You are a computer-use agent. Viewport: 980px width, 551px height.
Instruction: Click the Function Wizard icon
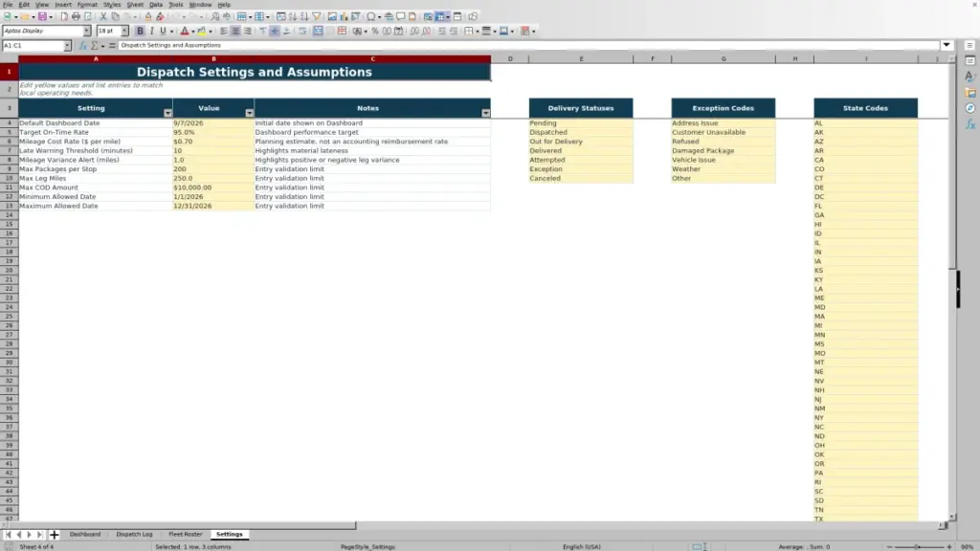[x=83, y=46]
